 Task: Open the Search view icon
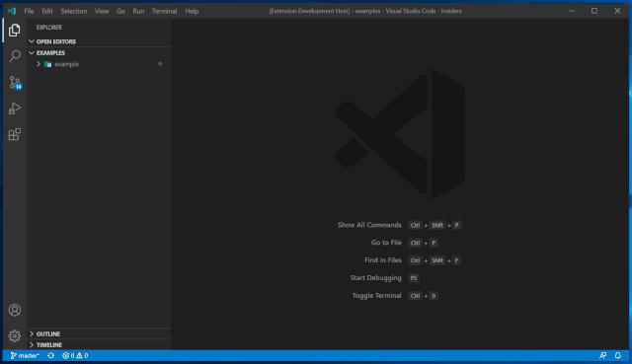point(15,56)
